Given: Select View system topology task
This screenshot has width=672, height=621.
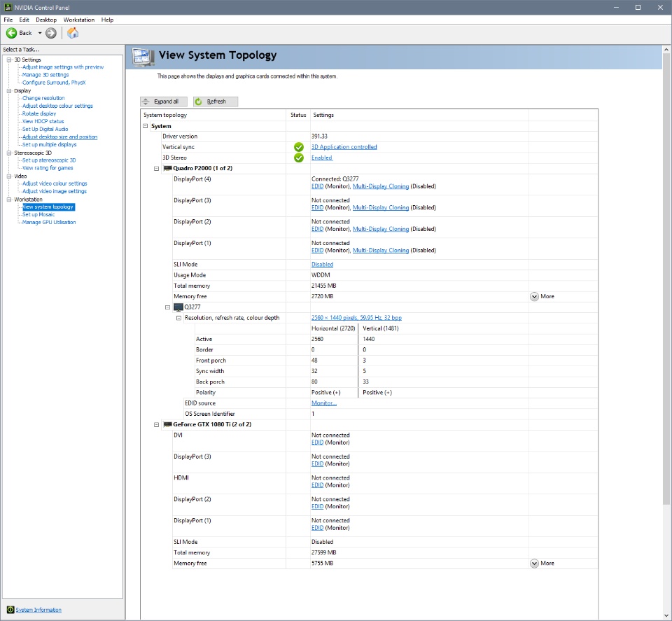Looking at the screenshot, I should (x=48, y=207).
